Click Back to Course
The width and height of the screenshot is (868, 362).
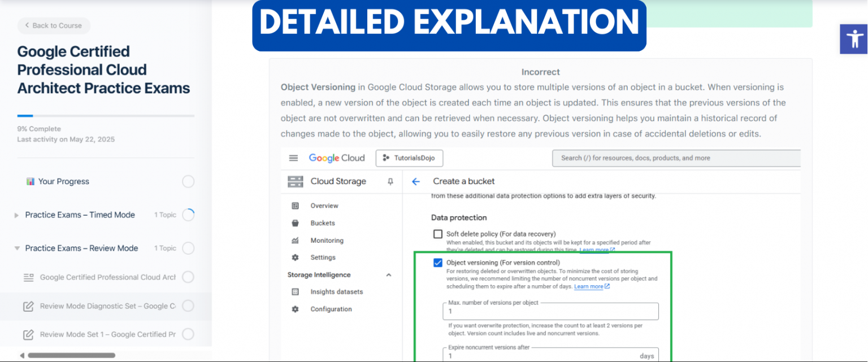pos(53,25)
